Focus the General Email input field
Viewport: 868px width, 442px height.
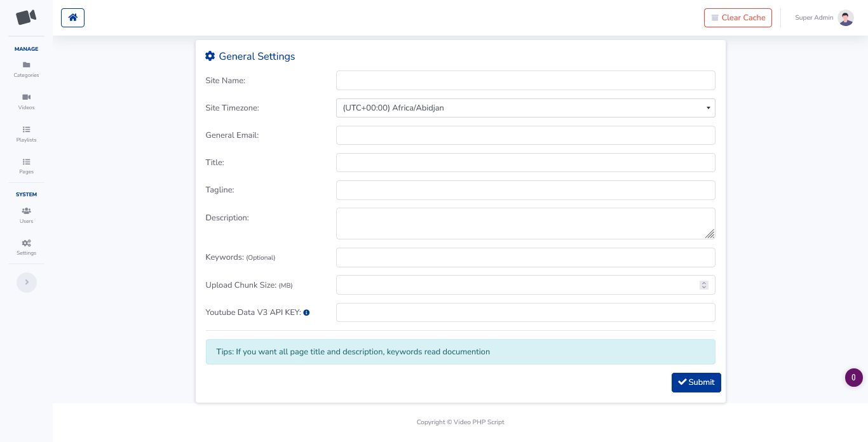(526, 135)
